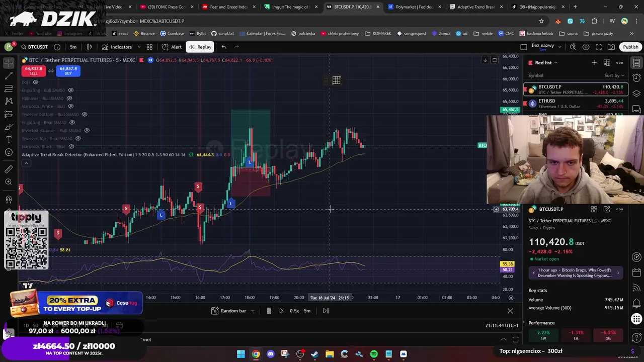
Task: Toggle visibility of Engulfing - Bear SMA50
Action: coord(72,122)
